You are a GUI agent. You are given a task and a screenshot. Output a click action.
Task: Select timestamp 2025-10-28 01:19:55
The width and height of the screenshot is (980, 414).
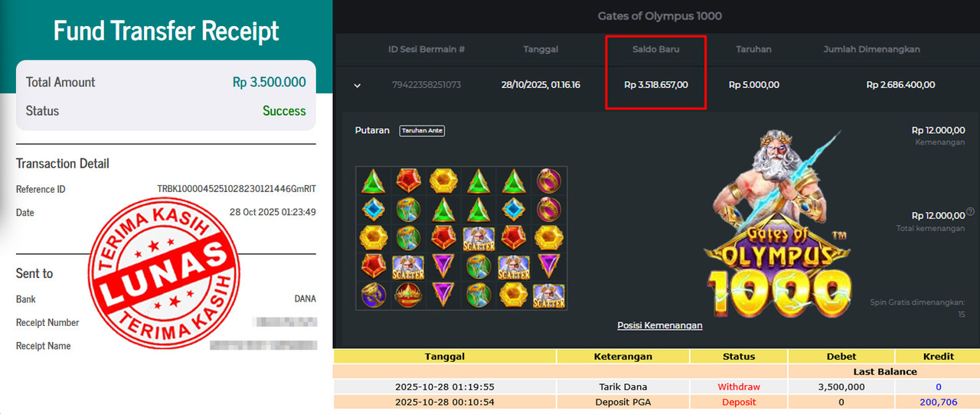(x=445, y=386)
